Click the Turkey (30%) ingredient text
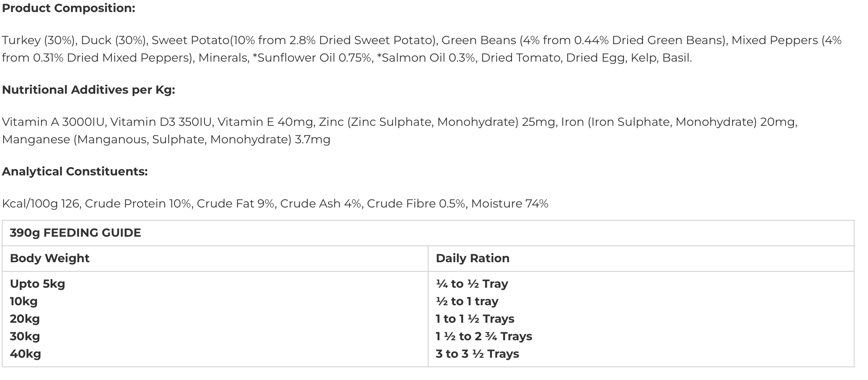 [x=39, y=40]
